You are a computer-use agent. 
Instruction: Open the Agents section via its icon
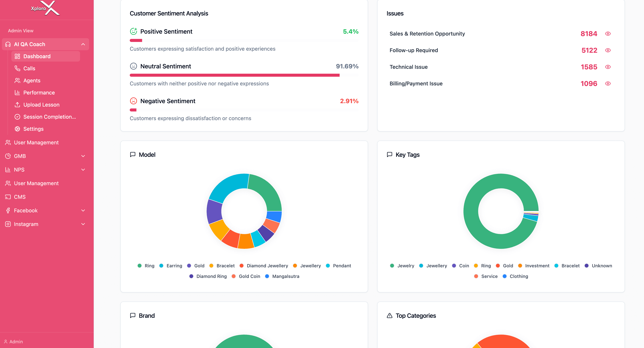coord(17,80)
